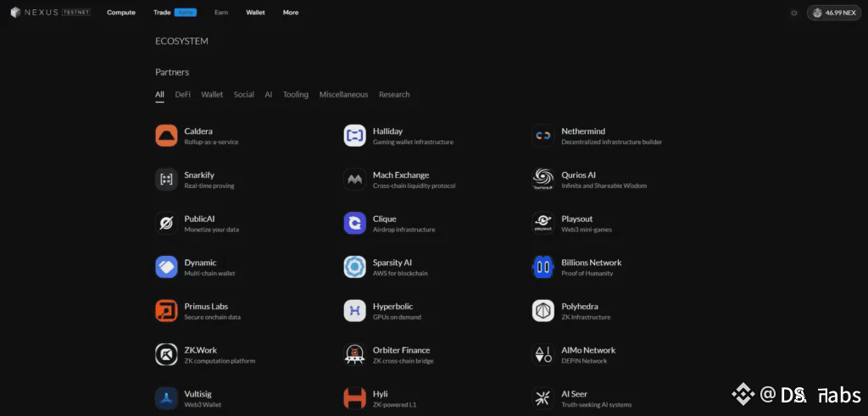Click 'Airdrop infrastructure' text
The width and height of the screenshot is (868, 416).
click(x=404, y=230)
